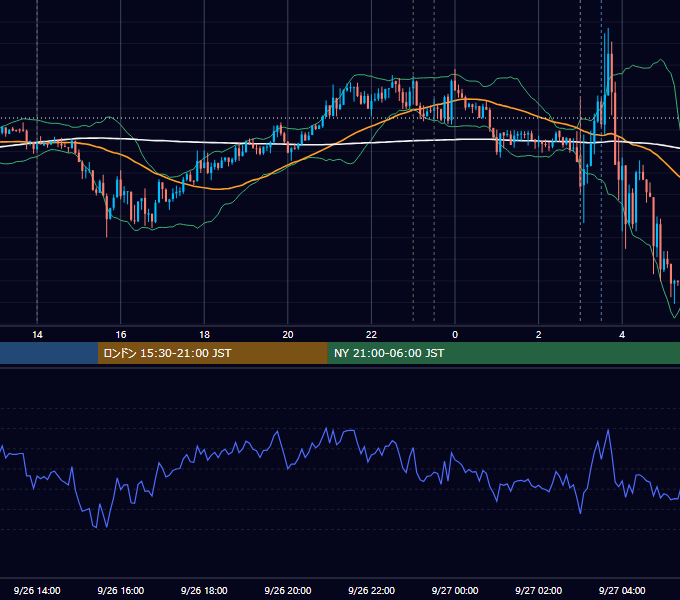The height and width of the screenshot is (600, 680).
Task: Click the ロンドン 15:30-21:00 JST session bar
Action: point(212,353)
